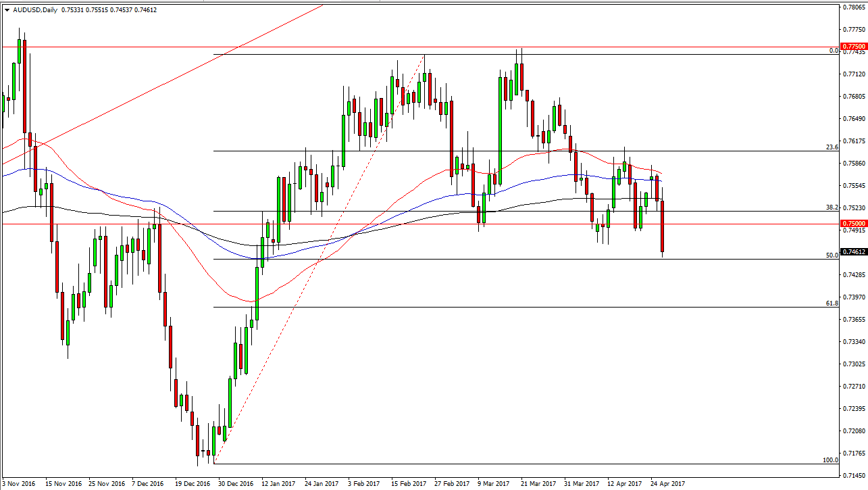Click the 25 Nov 2016 date label
The image size is (868, 490).
(x=107, y=484)
